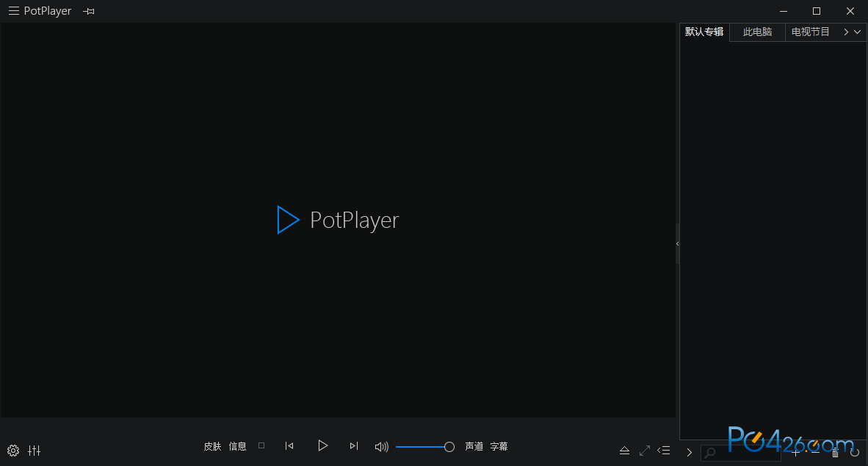This screenshot has height=466, width=868.
Task: Maximize the PotPlayer window
Action: point(817,11)
